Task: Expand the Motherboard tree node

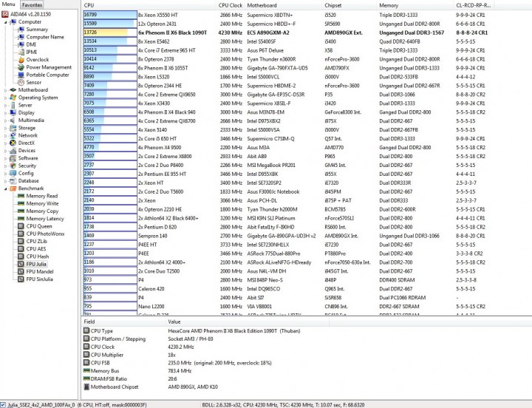Action: 5,90
